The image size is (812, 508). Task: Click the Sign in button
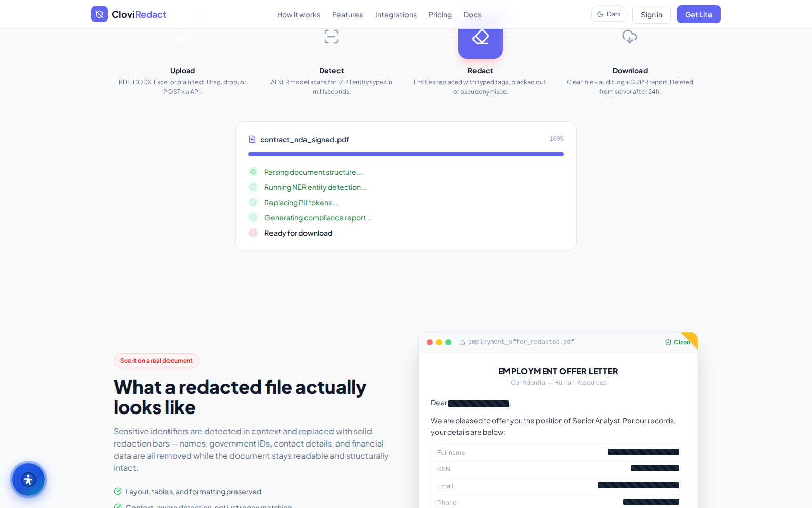pos(652,14)
